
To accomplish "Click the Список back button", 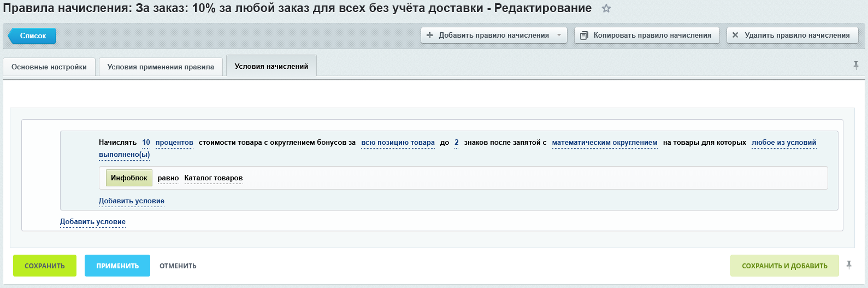I will [x=32, y=36].
